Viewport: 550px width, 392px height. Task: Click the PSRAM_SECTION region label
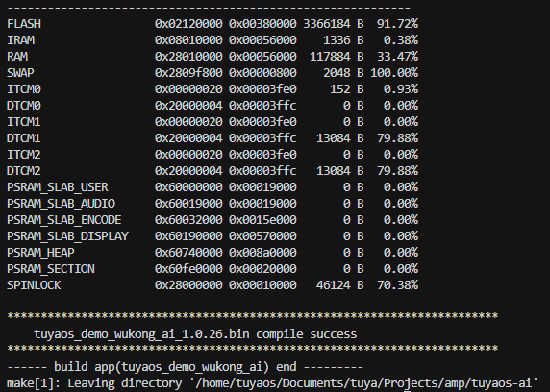pyautogui.click(x=51, y=269)
